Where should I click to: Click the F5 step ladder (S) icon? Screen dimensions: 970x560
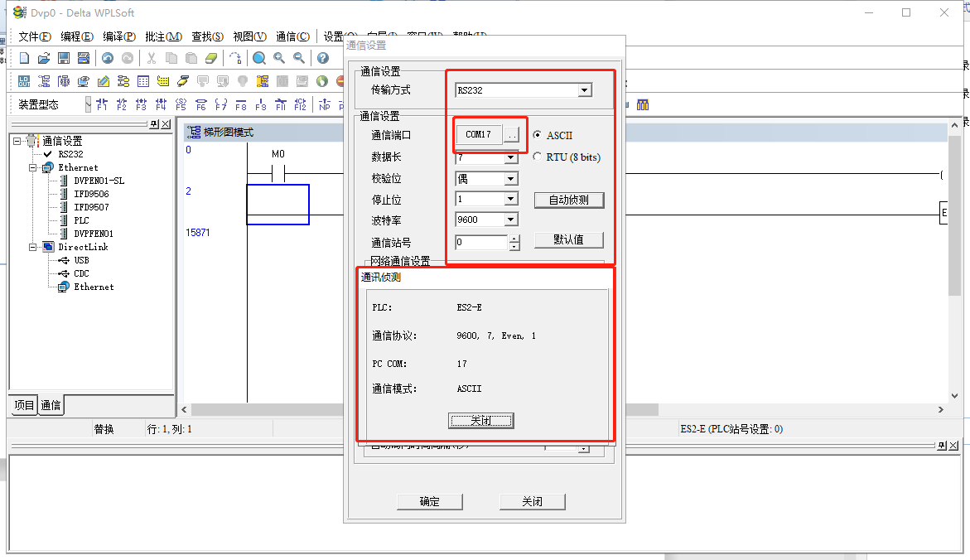181,104
